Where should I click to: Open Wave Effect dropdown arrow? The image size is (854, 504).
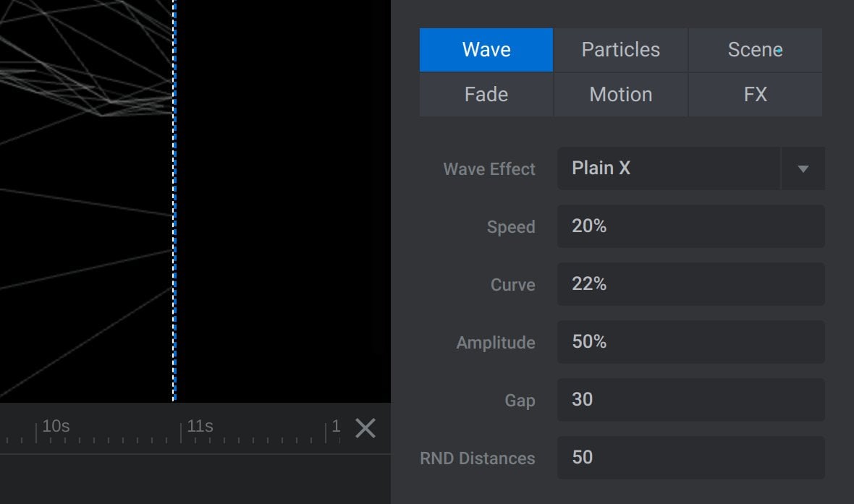click(x=802, y=169)
